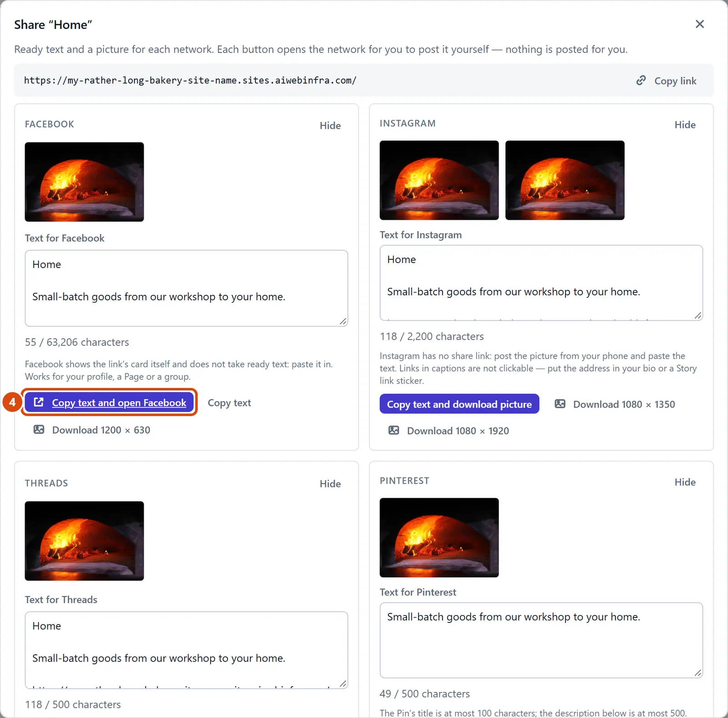Click the link icon beside Copy link
This screenshot has width=728, height=718.
tap(641, 81)
